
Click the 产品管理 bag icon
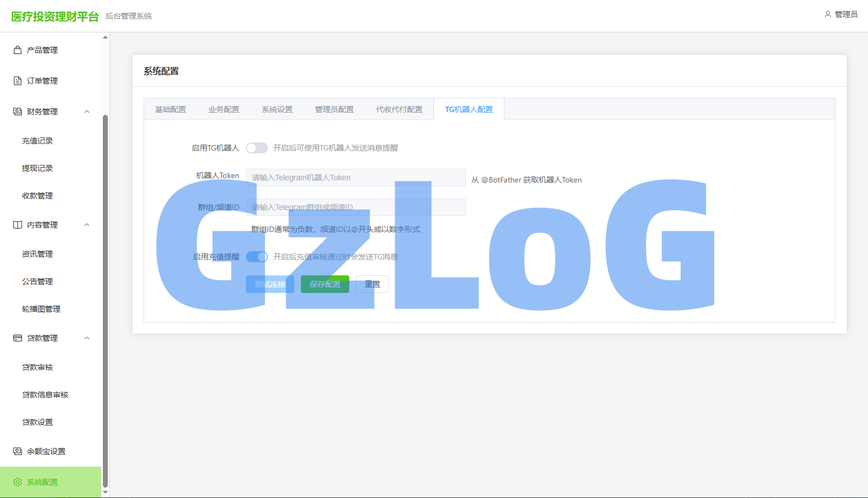tap(18, 50)
